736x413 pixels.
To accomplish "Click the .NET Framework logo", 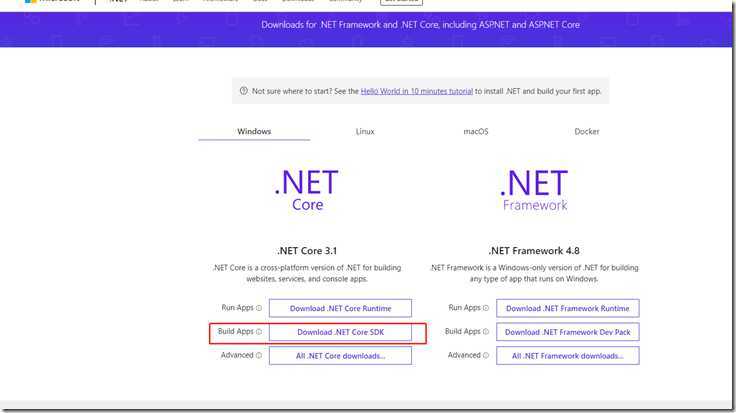I will (x=534, y=190).
